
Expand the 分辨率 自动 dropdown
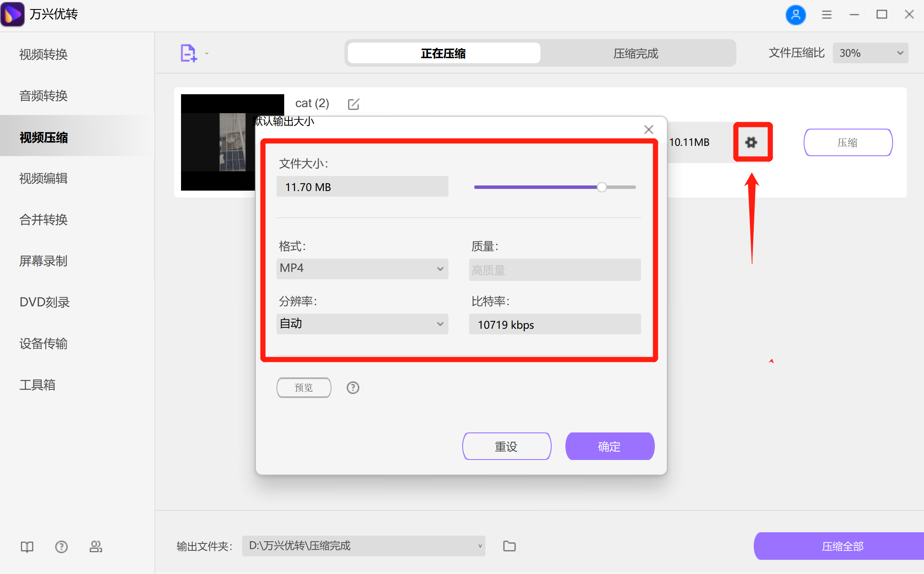point(362,324)
